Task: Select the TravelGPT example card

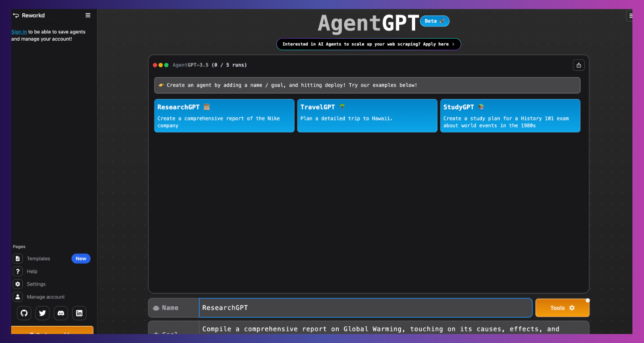Action: pos(367,116)
